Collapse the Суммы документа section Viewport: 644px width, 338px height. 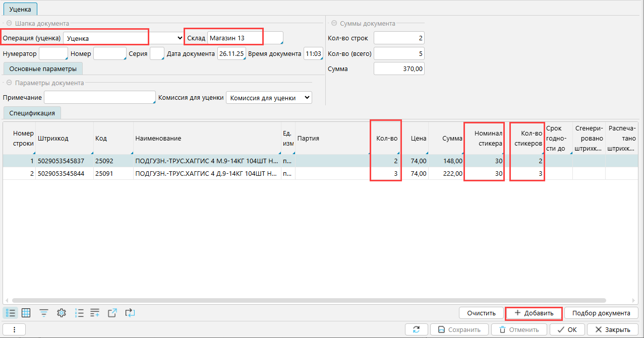pyautogui.click(x=334, y=23)
